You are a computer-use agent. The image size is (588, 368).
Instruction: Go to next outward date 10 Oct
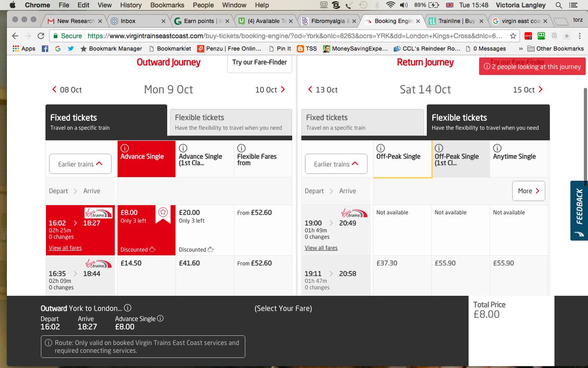click(270, 90)
